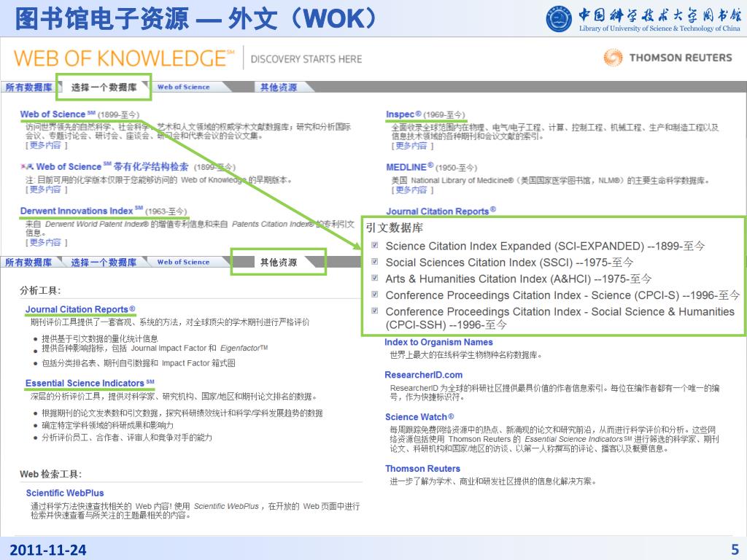Open the Thomson Reuters resource link
This screenshot has height=560, width=747.
tap(422, 469)
